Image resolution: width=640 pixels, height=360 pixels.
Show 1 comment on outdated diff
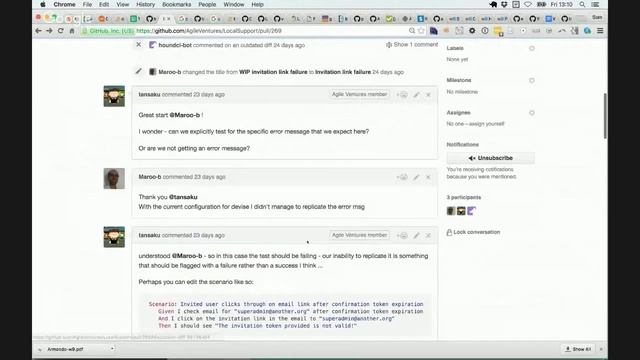click(412, 44)
